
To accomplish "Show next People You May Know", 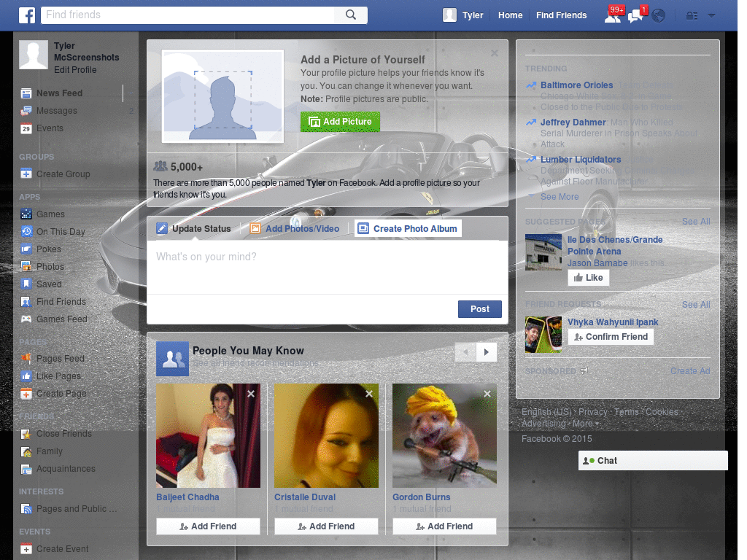I will (x=487, y=352).
